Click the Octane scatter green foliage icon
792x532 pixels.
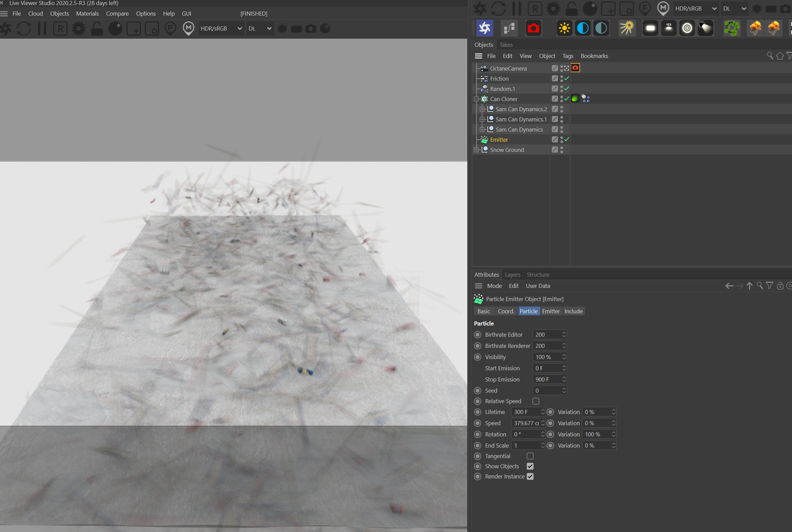(x=732, y=28)
